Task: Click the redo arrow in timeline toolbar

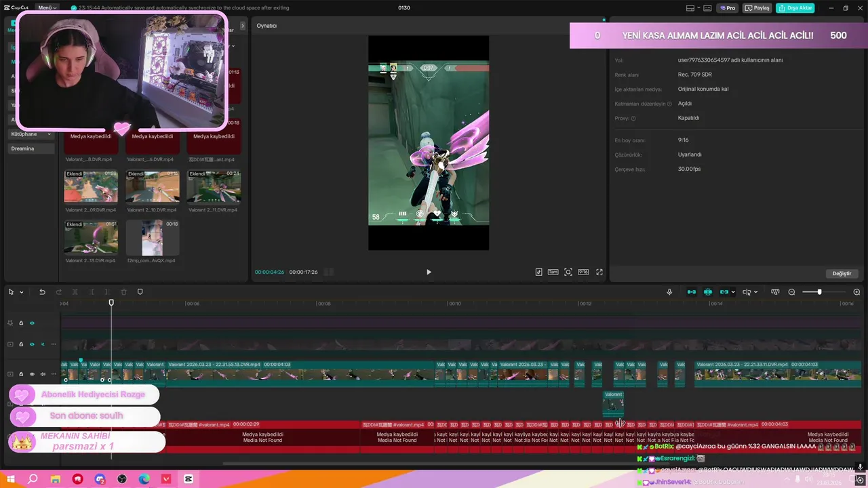Action: tap(58, 292)
